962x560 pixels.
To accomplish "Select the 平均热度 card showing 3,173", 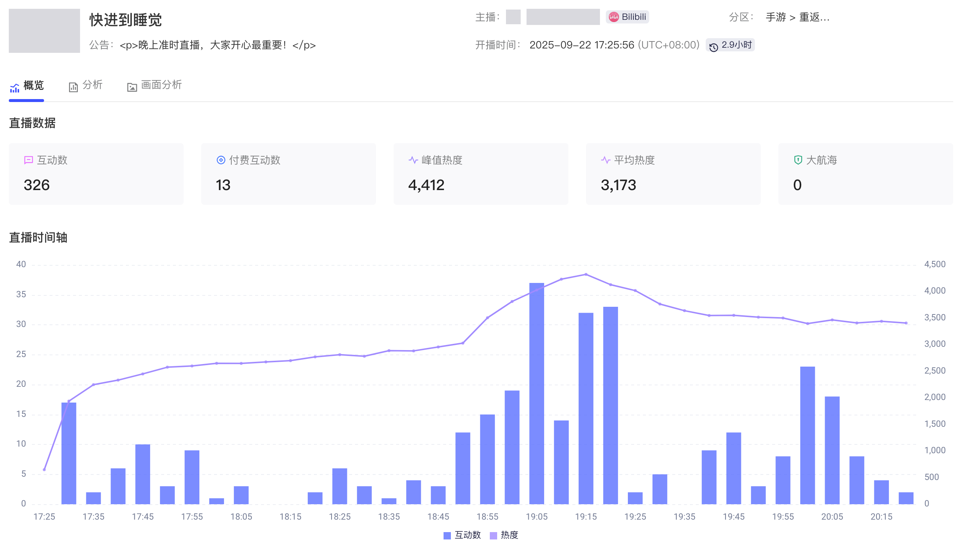I will (673, 174).
